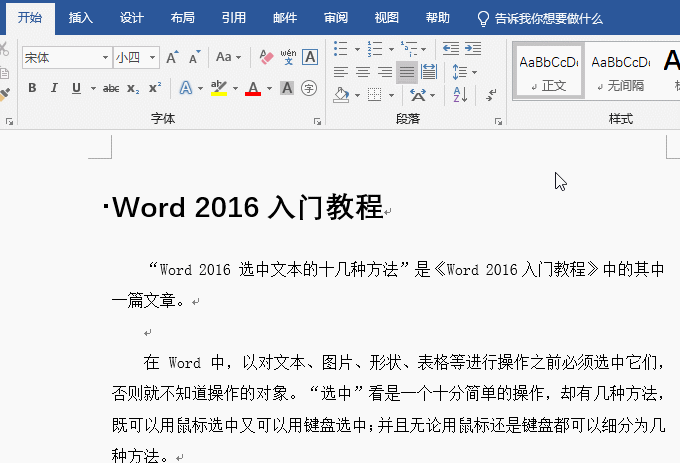Screen dimensions: 680x463
Task: Expand the line spacing dropdown
Action: 474,72
